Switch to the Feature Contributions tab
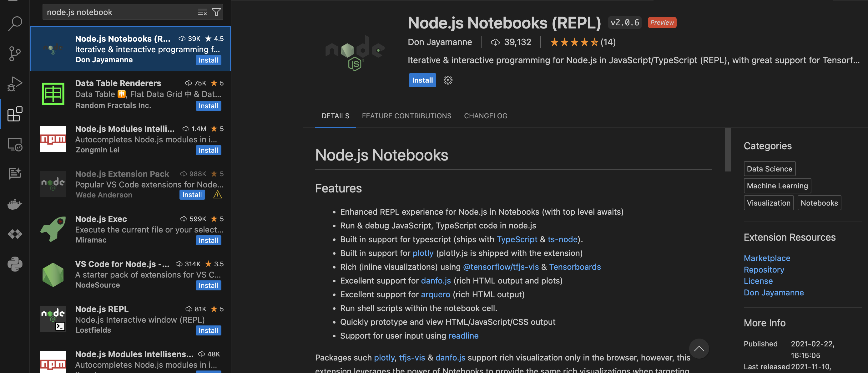The height and width of the screenshot is (373, 868). pos(406,116)
